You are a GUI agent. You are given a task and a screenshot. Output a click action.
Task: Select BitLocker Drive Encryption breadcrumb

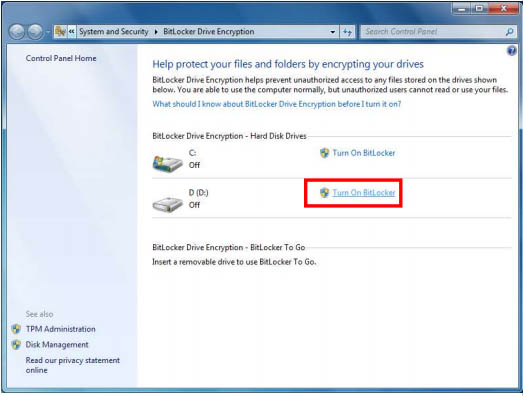(x=208, y=32)
